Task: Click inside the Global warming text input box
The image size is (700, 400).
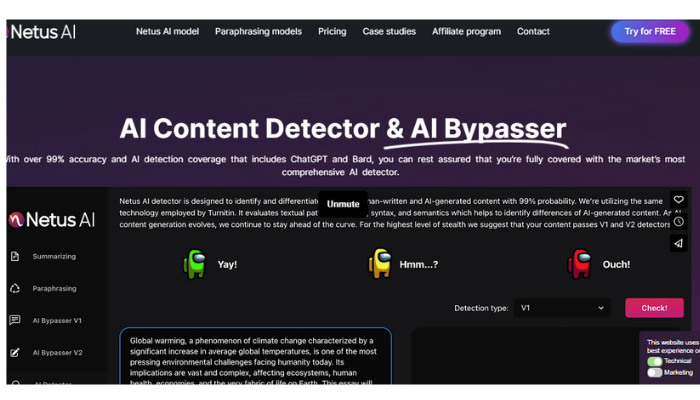Action: tap(255, 356)
